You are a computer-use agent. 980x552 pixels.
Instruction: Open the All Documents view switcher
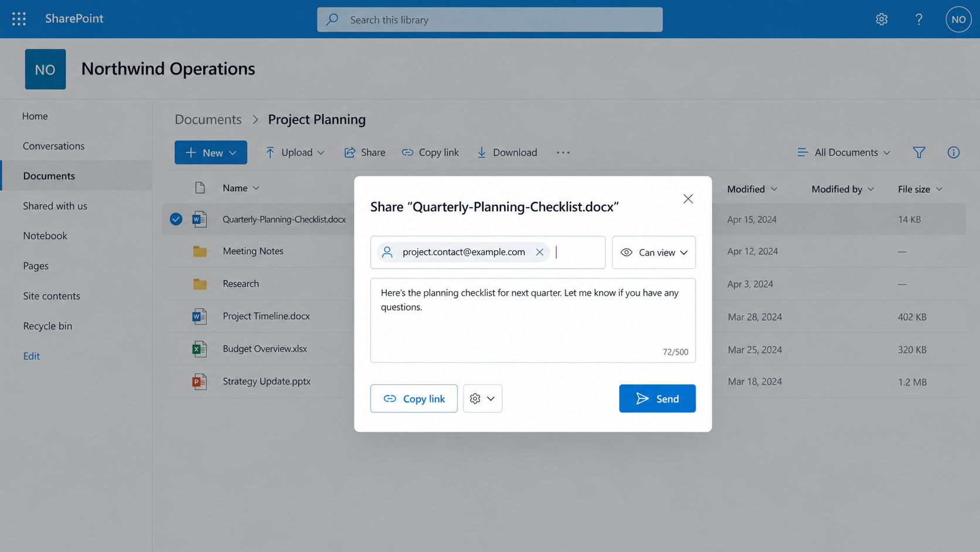coord(843,153)
